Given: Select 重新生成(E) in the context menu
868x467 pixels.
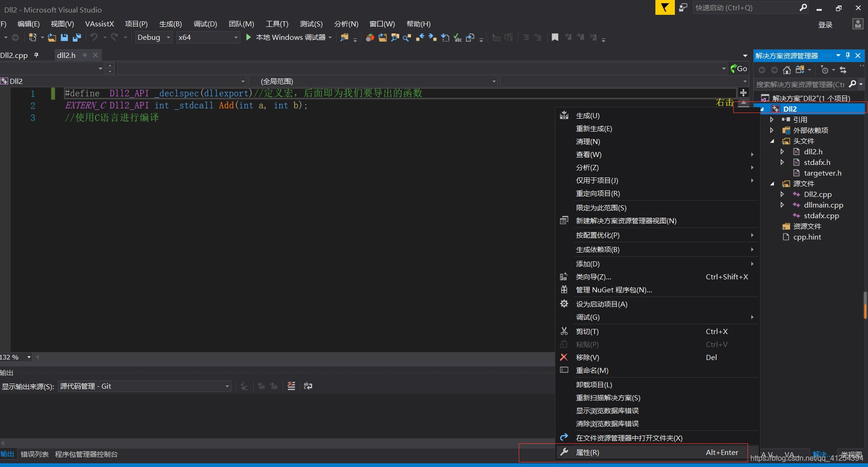Looking at the screenshot, I should click(x=656, y=128).
